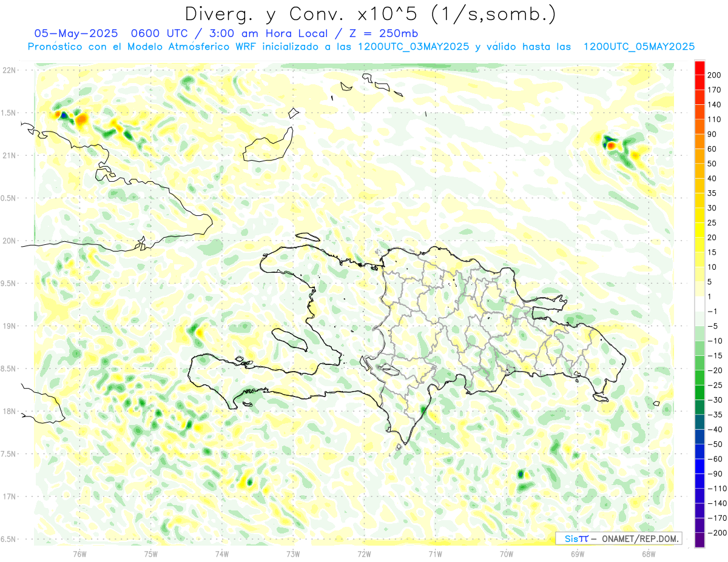728x562 pixels.
Task: Click the '1200UTC_05MAY2025' valid-until time
Action: [x=639, y=47]
